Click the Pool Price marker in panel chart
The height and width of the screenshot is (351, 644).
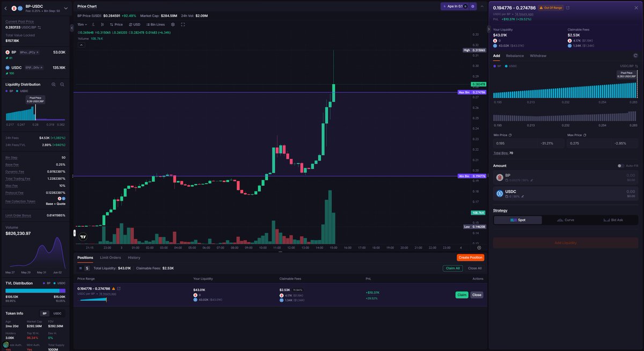click(x=627, y=74)
